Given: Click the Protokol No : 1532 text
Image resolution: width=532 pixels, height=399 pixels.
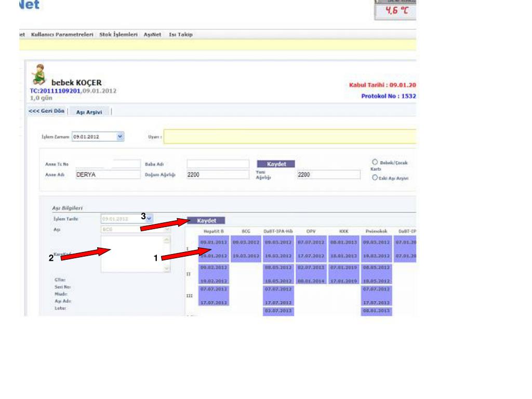Looking at the screenshot, I should [x=389, y=96].
